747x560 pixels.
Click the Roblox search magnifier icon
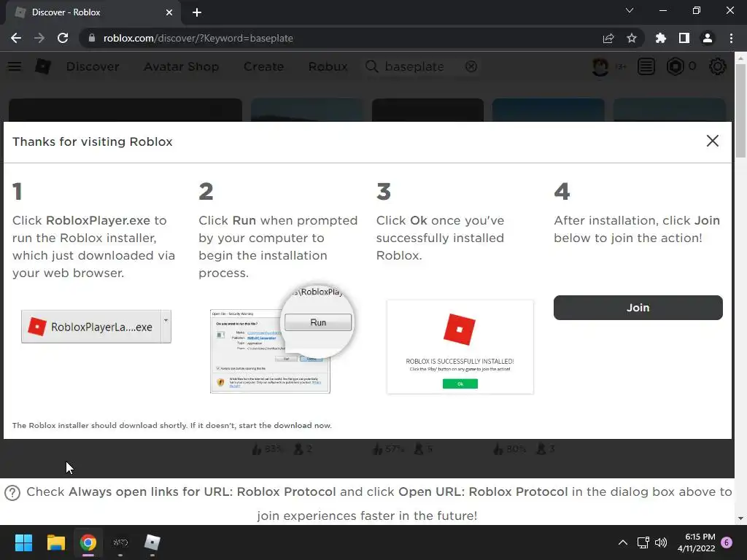371,66
